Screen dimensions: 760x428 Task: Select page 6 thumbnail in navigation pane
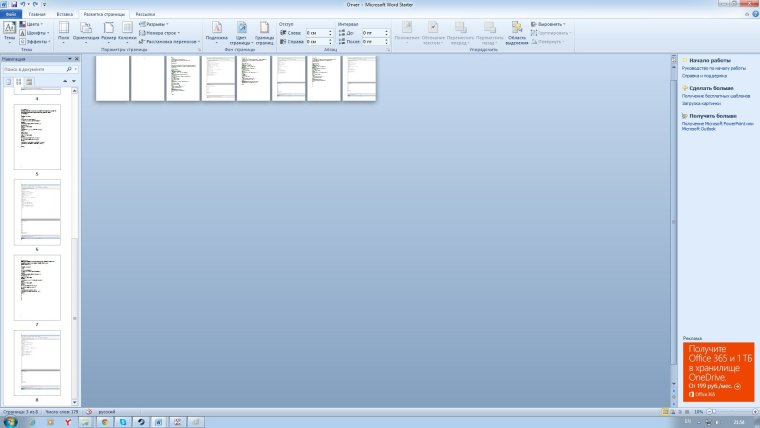coord(37,211)
